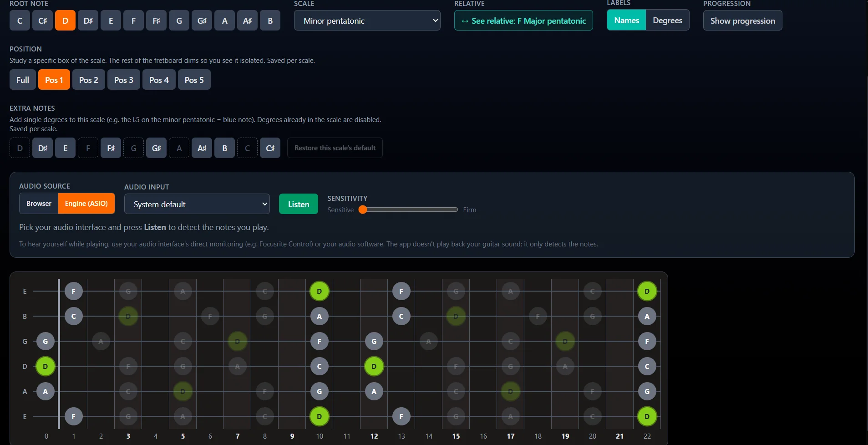Add extra note D♯

tap(42, 148)
